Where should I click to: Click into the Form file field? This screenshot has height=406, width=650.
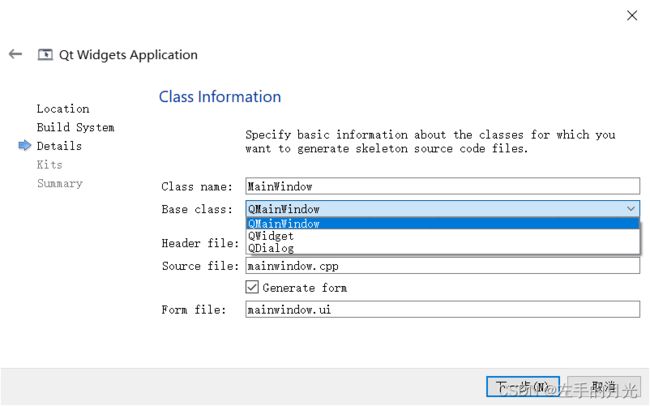click(442, 309)
